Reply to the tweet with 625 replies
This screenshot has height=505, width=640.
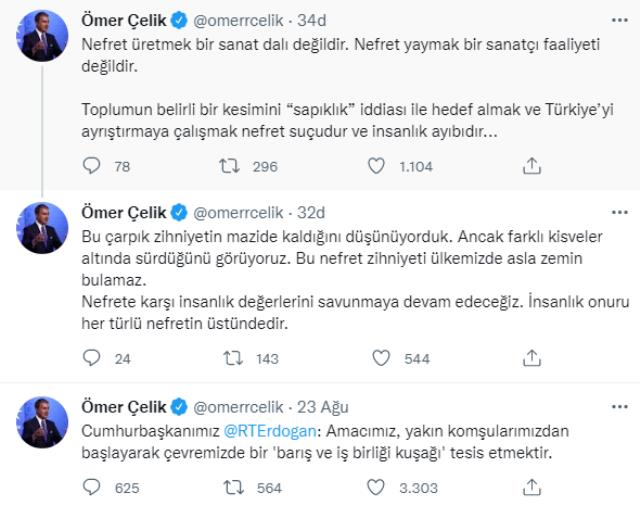point(91,487)
